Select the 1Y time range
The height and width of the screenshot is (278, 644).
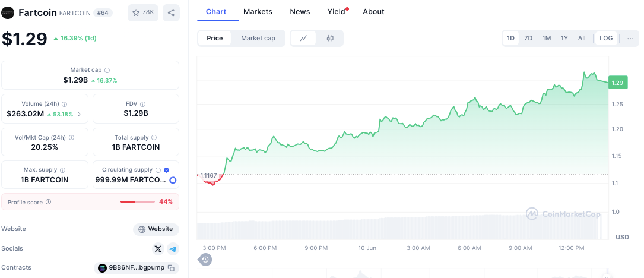tap(564, 38)
